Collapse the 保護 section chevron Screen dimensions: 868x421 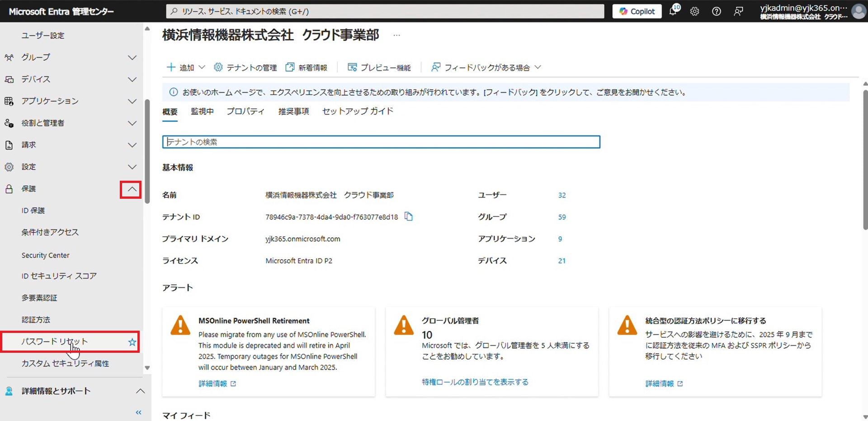pos(131,189)
